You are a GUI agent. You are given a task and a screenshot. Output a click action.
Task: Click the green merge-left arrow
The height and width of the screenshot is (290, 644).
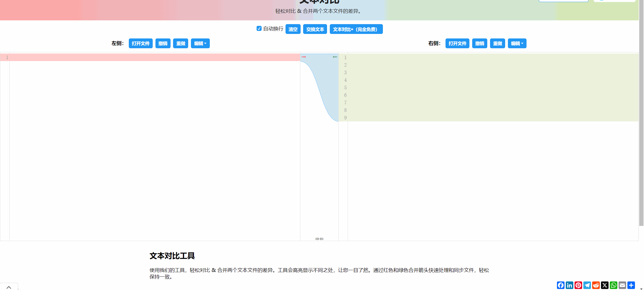click(x=335, y=57)
